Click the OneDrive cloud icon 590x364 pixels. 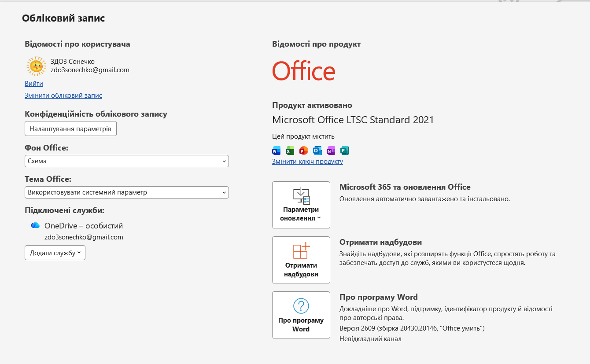click(x=35, y=225)
